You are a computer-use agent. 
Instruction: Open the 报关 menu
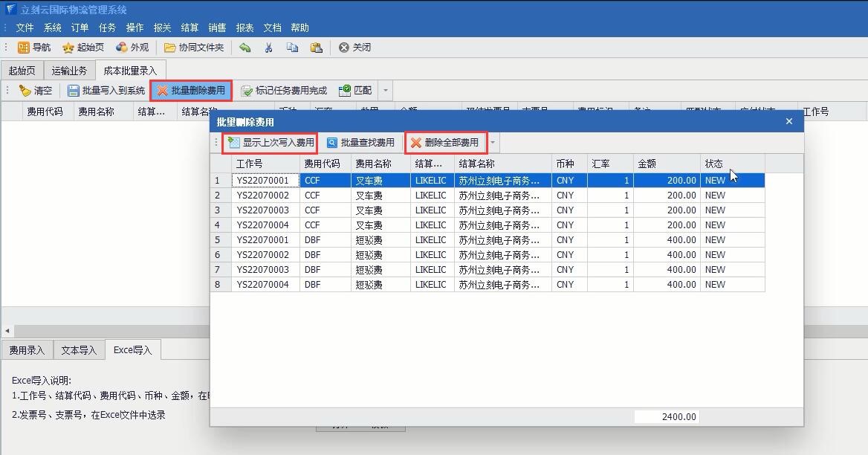(x=162, y=28)
